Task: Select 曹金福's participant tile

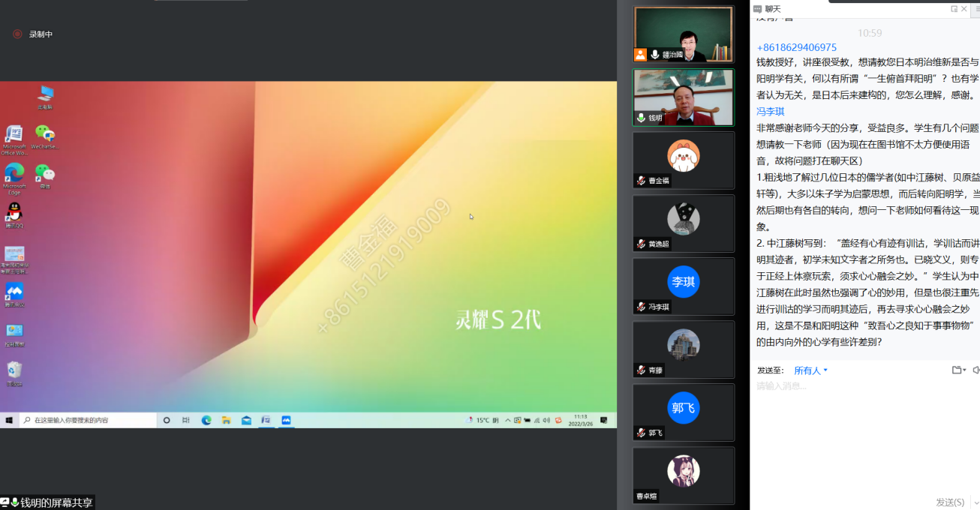Action: [x=683, y=160]
